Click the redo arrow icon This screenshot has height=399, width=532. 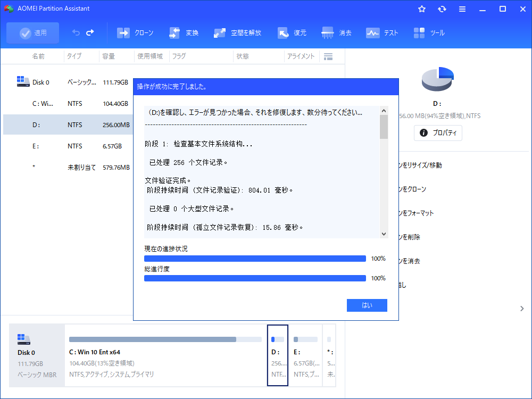click(x=90, y=33)
